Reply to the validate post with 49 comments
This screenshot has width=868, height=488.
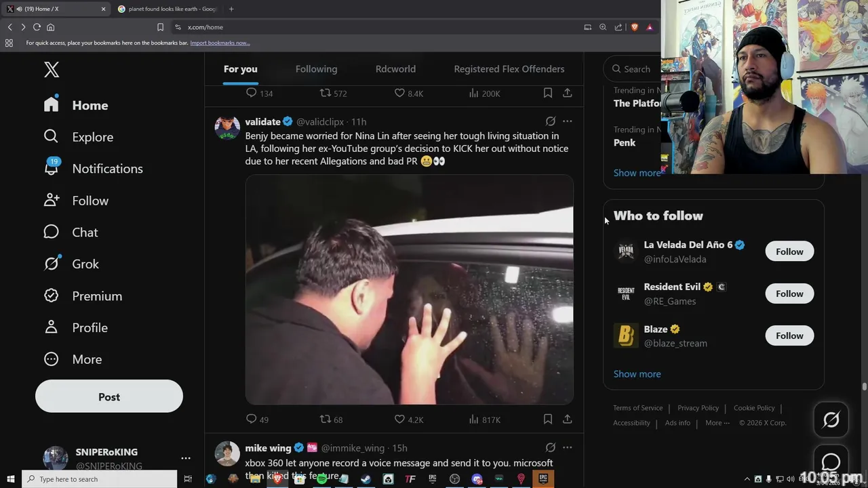point(257,420)
